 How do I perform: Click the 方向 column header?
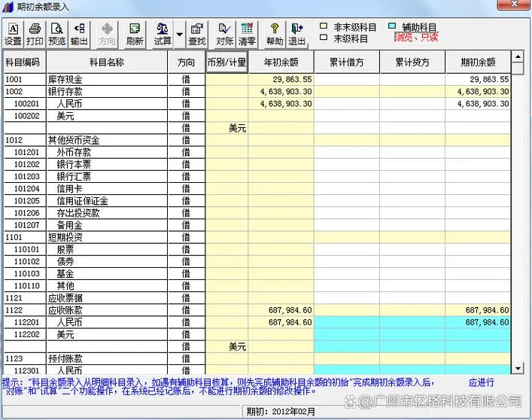[x=187, y=62]
